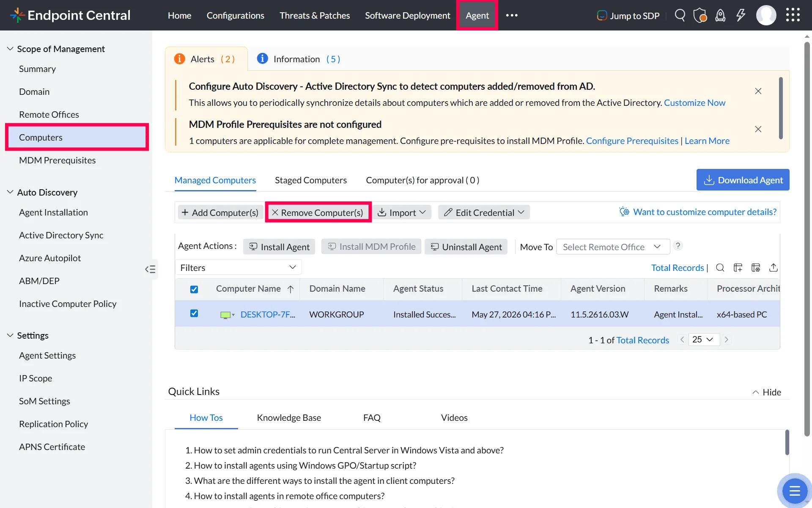This screenshot has height=508, width=812.
Task: Collapse the left sidebar panel
Action: 151,269
